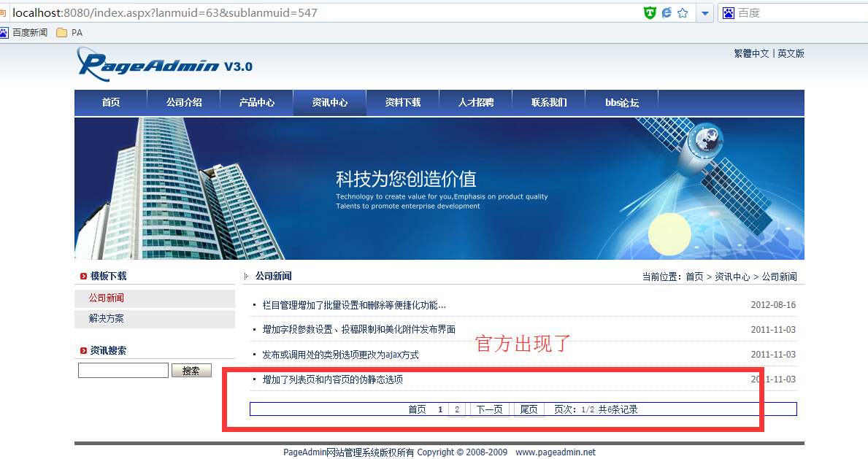The image size is (868, 459).
Task: Click the 资讯搜索 text input field
Action: coord(123,371)
